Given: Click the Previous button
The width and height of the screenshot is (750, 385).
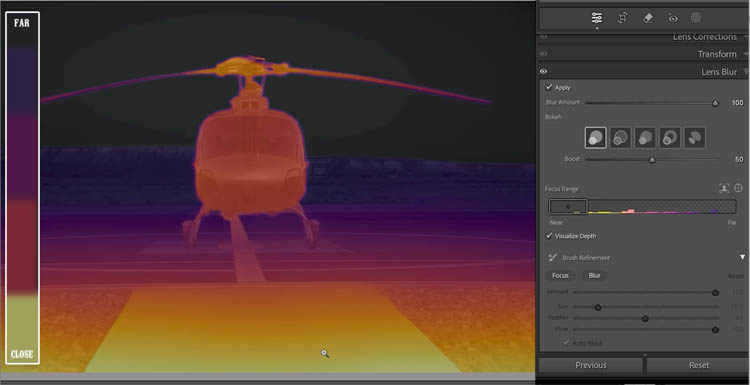Looking at the screenshot, I should point(591,365).
